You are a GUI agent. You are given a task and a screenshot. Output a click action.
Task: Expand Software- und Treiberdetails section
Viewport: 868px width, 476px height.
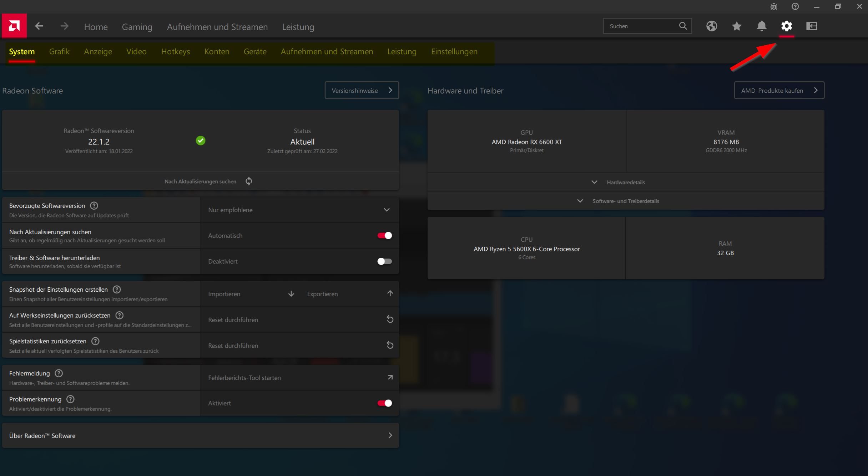[625, 201]
